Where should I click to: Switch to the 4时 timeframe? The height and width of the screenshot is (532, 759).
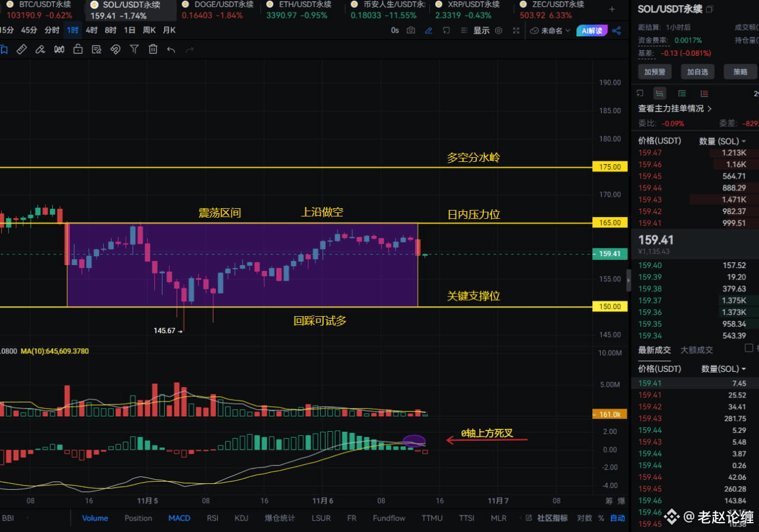click(91, 30)
